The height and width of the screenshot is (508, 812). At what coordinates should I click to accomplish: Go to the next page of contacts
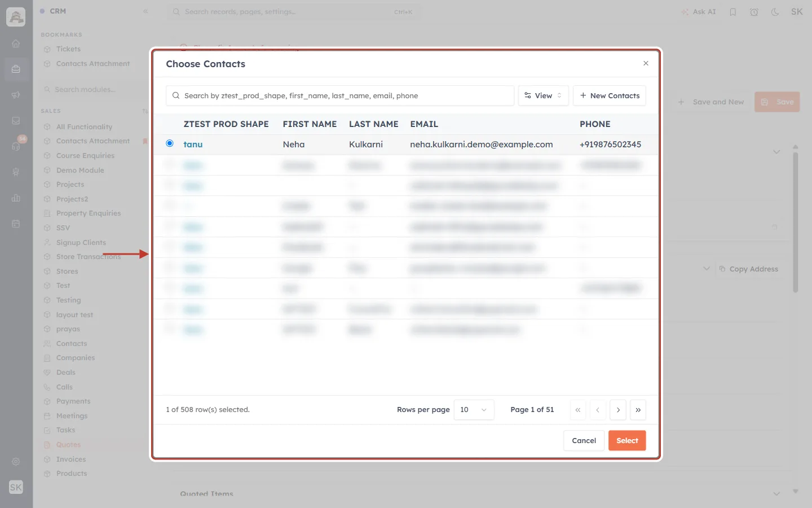tap(618, 410)
